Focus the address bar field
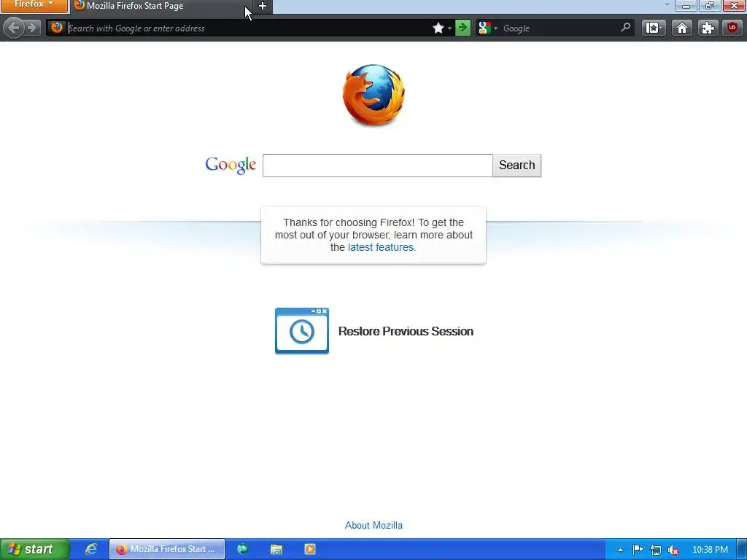The image size is (747, 560). (248, 28)
